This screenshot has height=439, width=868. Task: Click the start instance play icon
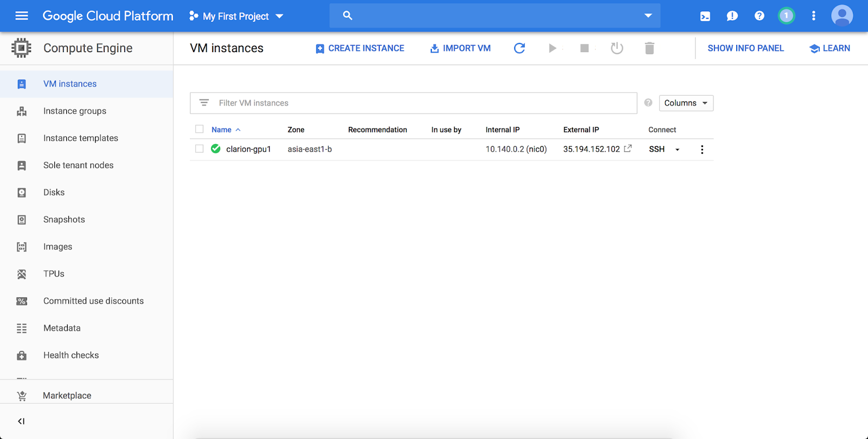[x=552, y=48]
